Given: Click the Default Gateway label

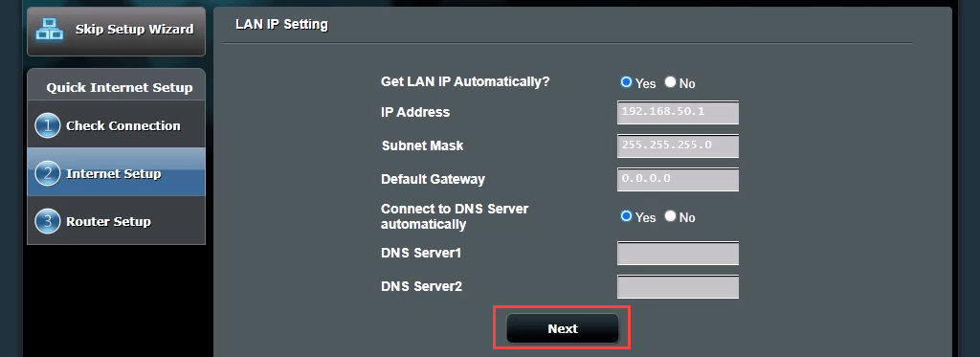Looking at the screenshot, I should pos(433,179).
